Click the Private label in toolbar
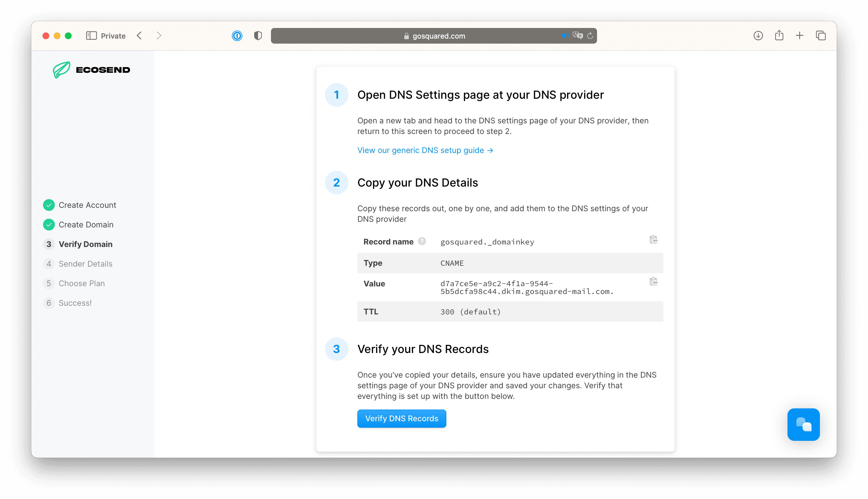 click(x=113, y=36)
